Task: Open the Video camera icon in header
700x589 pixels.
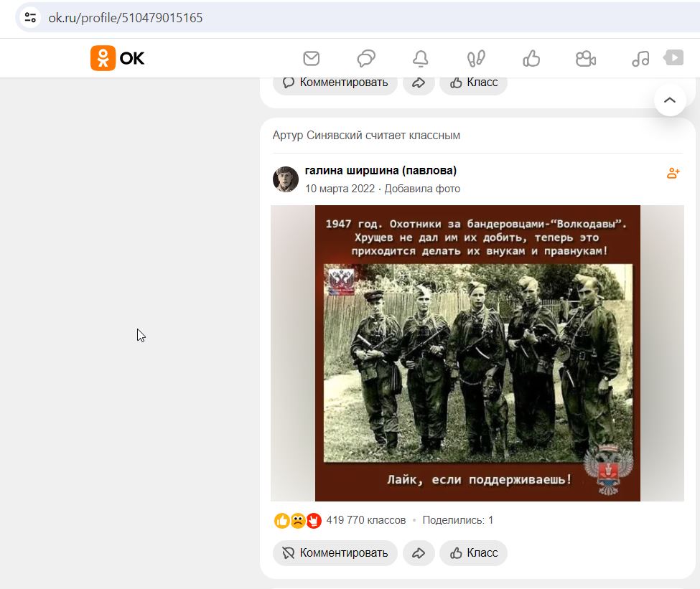Action: coord(586,58)
